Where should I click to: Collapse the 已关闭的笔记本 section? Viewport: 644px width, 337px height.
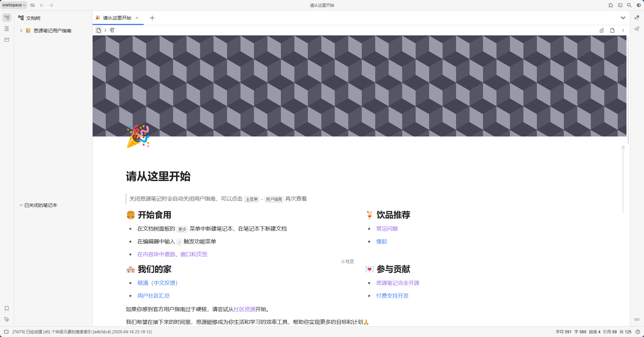[x=21, y=205]
